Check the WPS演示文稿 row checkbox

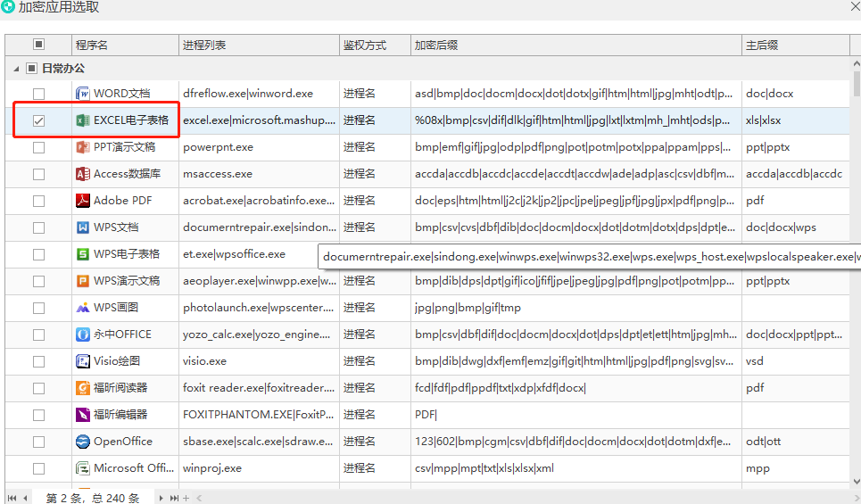point(38,282)
